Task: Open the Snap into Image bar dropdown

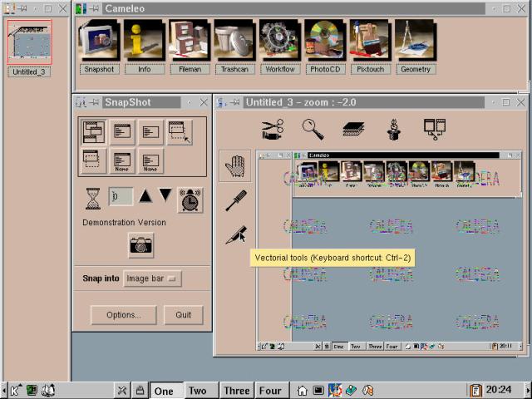Action: coord(151,278)
